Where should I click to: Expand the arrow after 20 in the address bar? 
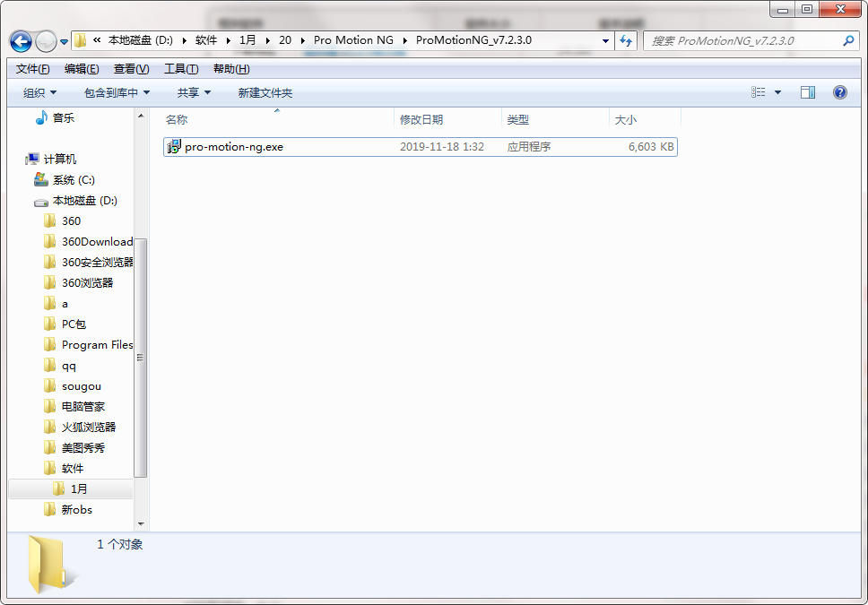tap(303, 40)
